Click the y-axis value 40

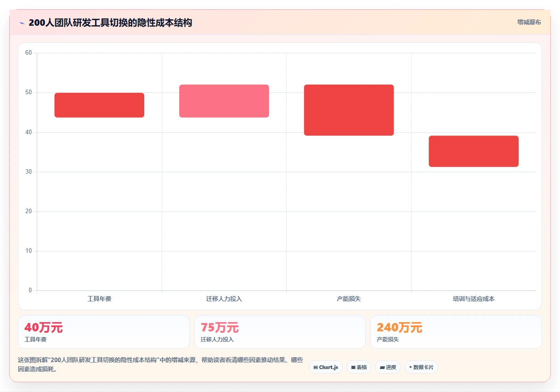(28, 132)
